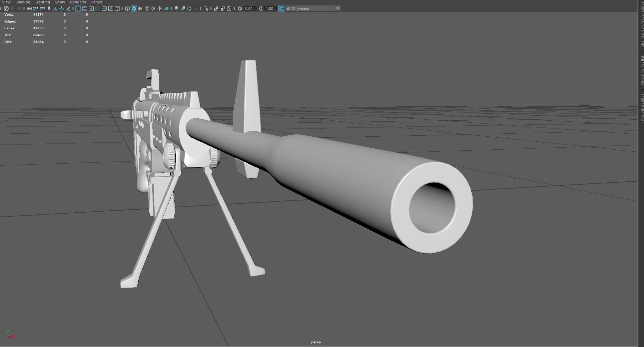Open the Shading menu

(23, 2)
